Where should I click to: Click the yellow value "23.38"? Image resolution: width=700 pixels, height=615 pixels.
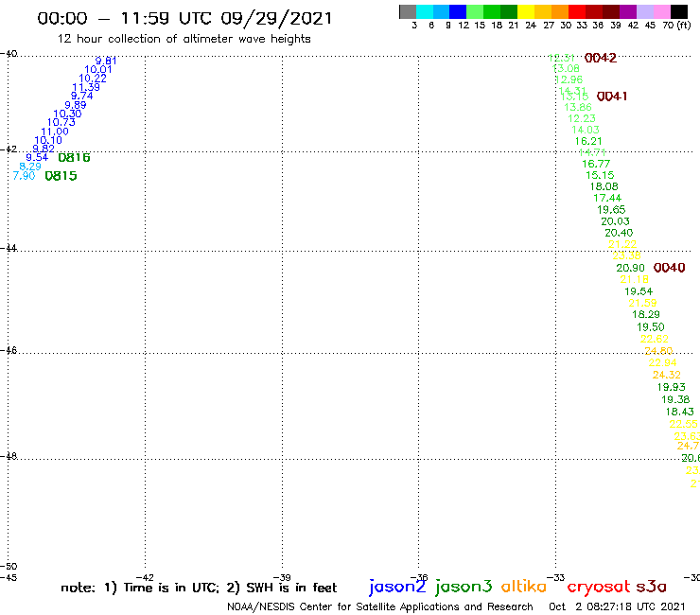coord(627,255)
